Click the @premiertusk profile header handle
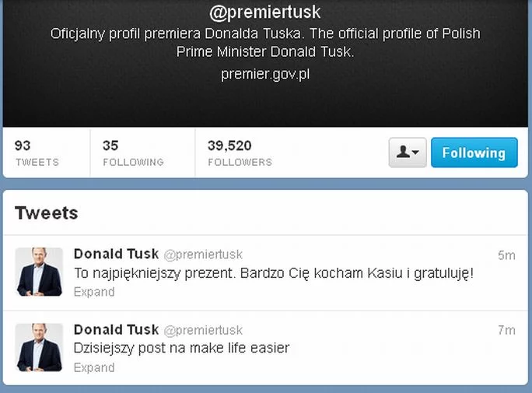The height and width of the screenshot is (393, 532). pyautogui.click(x=265, y=12)
